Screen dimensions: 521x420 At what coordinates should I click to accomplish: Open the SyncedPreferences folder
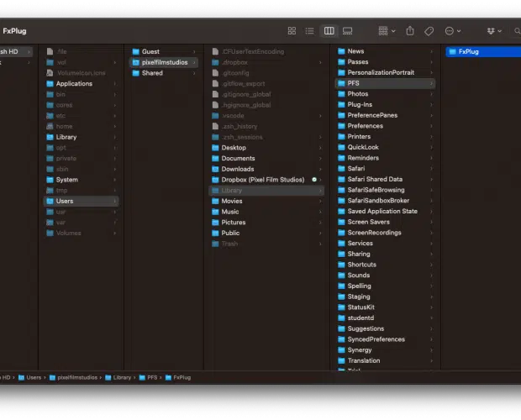pyautogui.click(x=385, y=339)
